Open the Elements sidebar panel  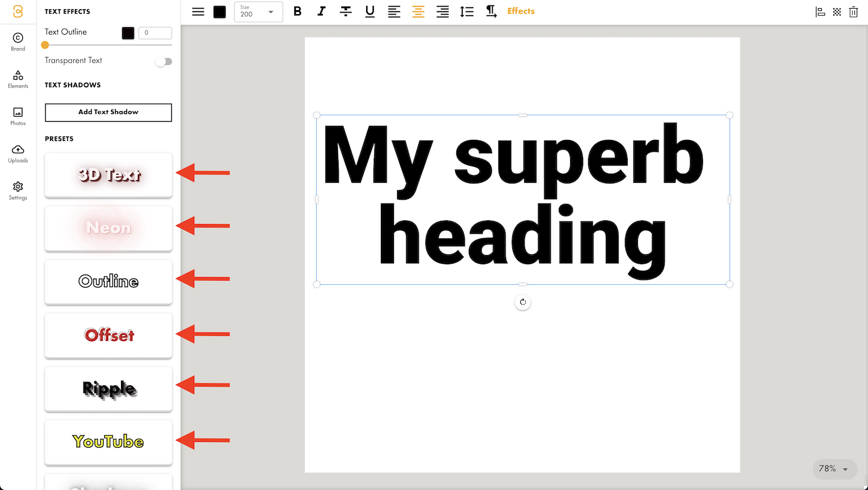18,79
